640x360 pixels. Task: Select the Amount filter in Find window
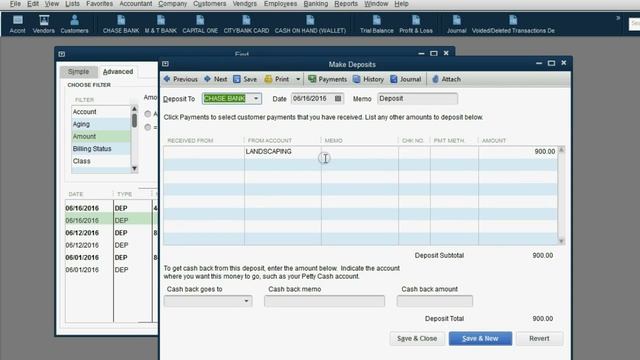click(101, 136)
